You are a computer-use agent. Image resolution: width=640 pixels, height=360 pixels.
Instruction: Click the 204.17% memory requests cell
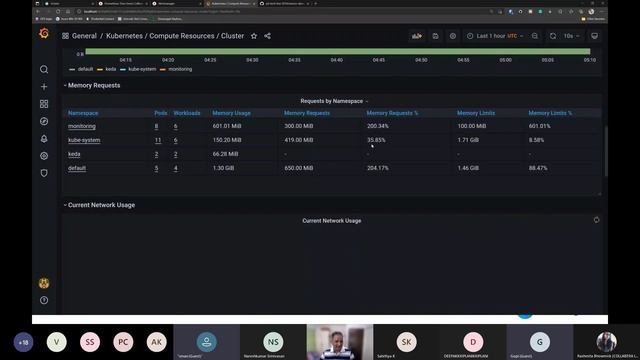click(x=378, y=168)
